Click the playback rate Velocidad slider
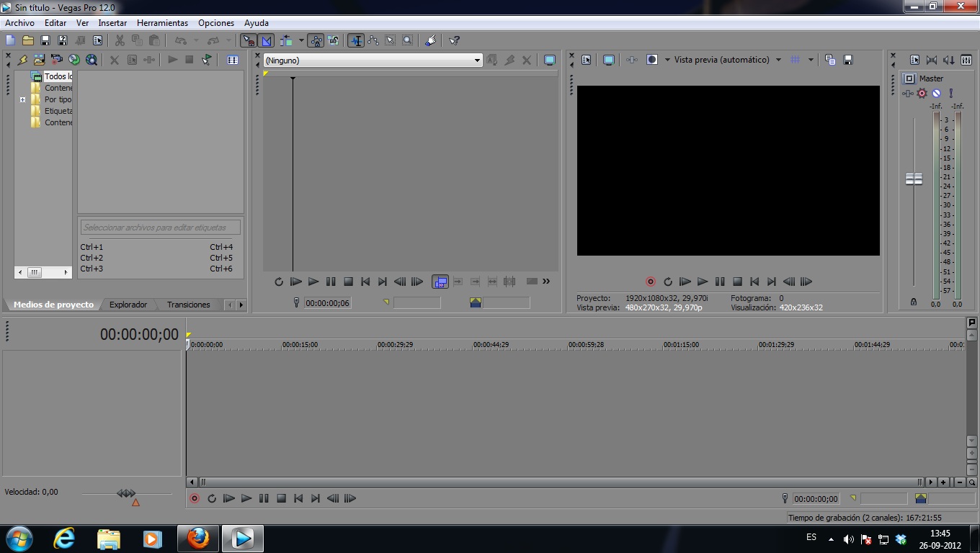 126,493
